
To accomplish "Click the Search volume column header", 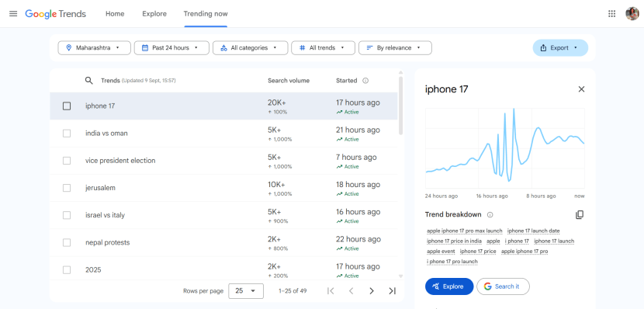I will [x=289, y=81].
